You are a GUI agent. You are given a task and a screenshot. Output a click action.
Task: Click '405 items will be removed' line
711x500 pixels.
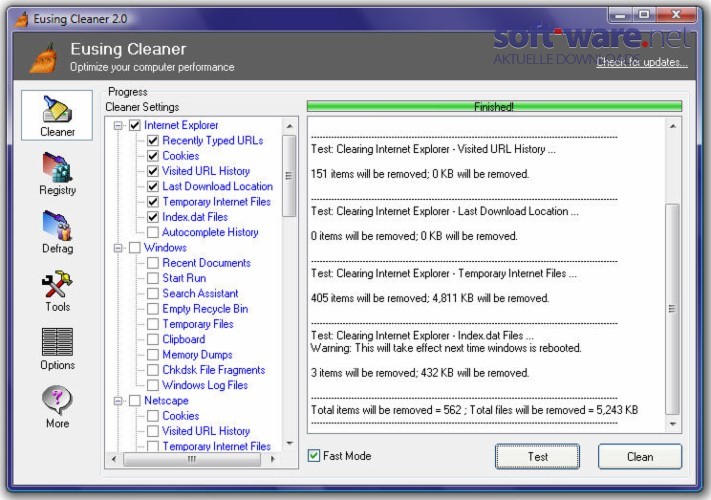pos(430,298)
